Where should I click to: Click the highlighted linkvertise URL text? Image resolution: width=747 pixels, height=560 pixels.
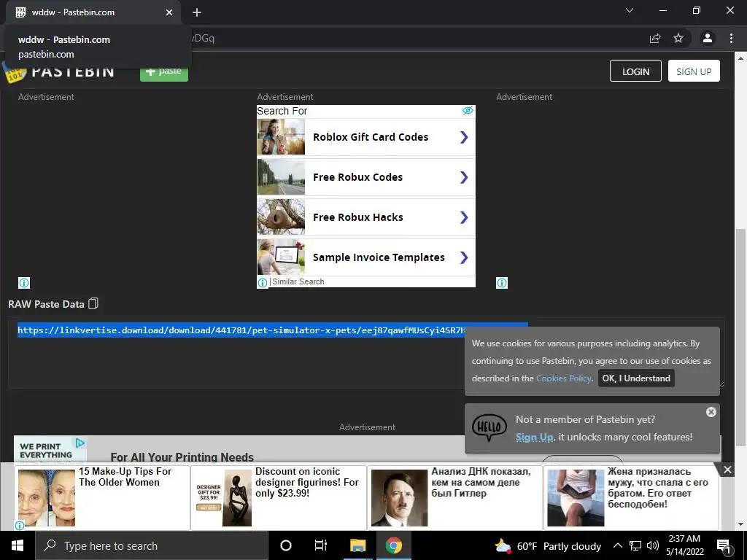[x=241, y=330]
